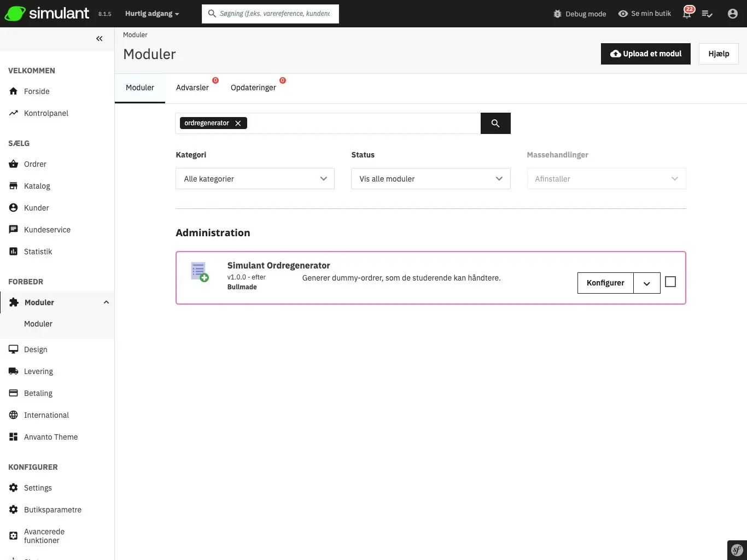Remove the ordregenerator search filter tag

[238, 122]
